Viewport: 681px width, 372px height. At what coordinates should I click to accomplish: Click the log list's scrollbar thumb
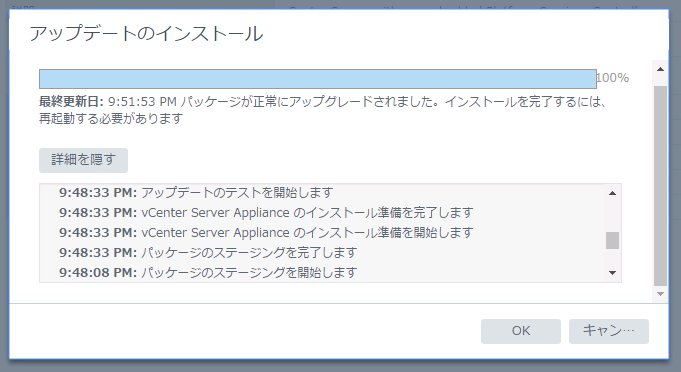[x=612, y=240]
